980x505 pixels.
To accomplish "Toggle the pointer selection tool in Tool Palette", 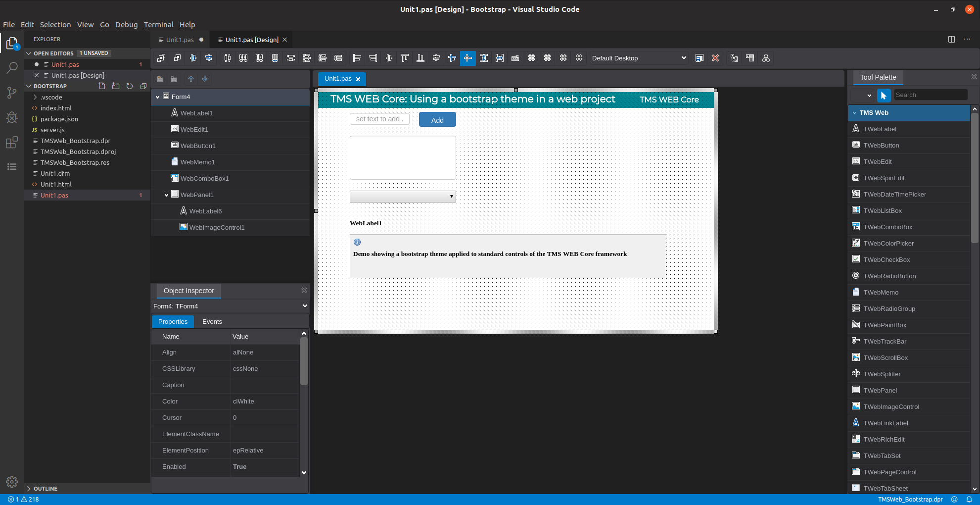I will pos(884,95).
